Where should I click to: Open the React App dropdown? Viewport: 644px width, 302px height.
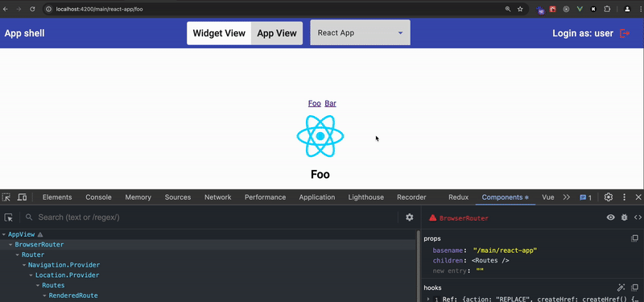(360, 33)
